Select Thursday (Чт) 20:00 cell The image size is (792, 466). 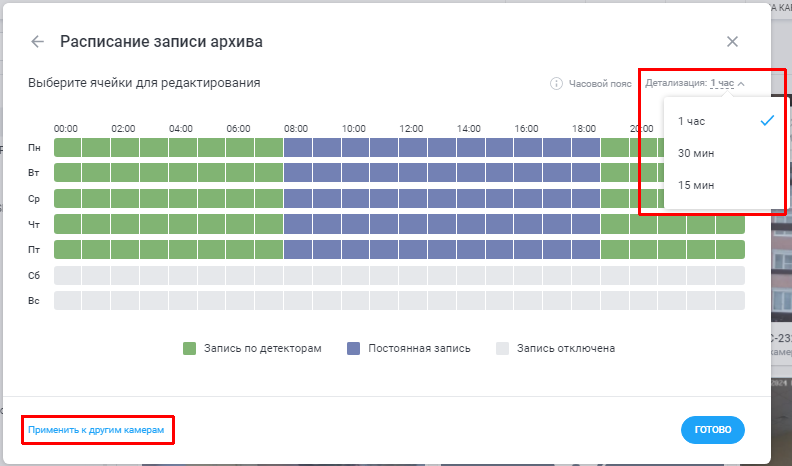point(643,224)
